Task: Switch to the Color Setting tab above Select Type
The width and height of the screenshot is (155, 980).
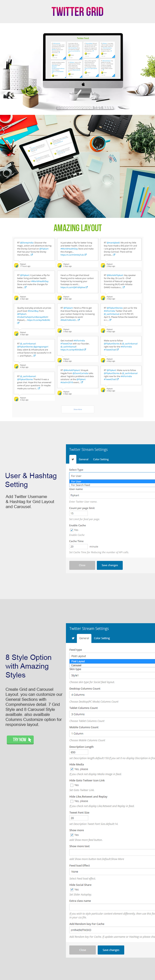Action: point(101,459)
